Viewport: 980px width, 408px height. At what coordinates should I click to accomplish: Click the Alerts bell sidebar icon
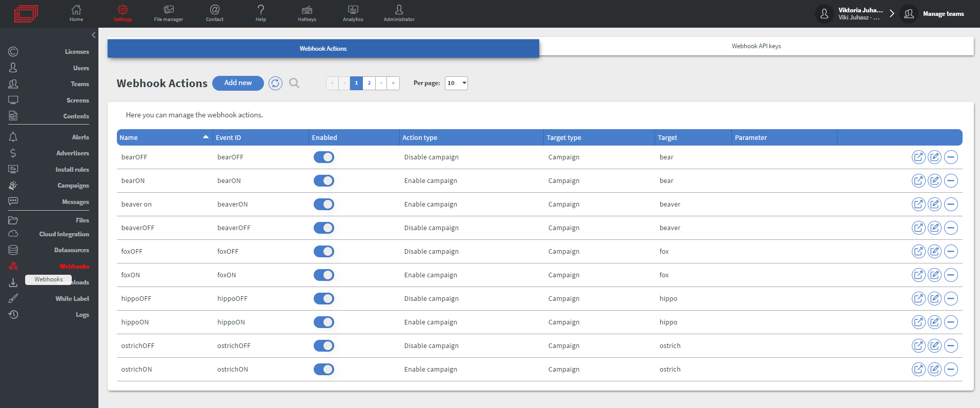(x=13, y=137)
